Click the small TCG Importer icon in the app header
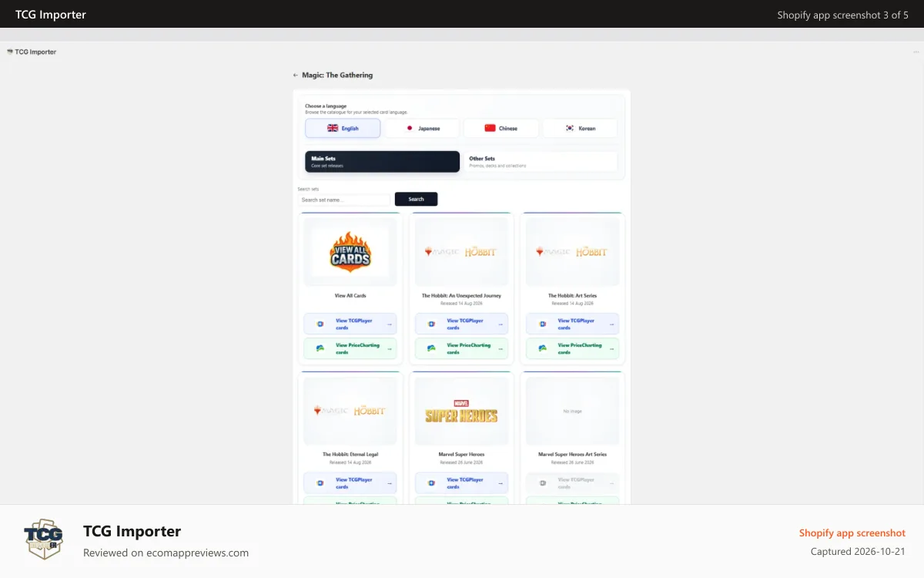Screen dimensions: 924x578 click(10, 52)
